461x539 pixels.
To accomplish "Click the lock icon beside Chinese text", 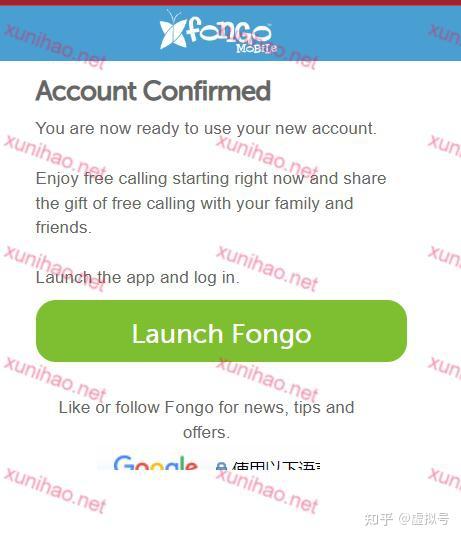I will click(x=221, y=466).
